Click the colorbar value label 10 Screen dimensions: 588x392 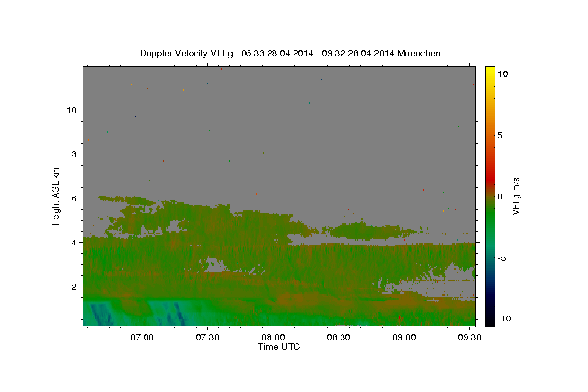503,74
